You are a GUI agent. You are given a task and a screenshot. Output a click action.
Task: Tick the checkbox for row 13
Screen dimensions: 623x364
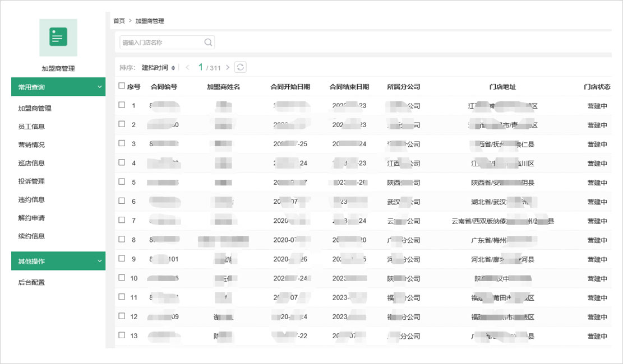pyautogui.click(x=122, y=335)
